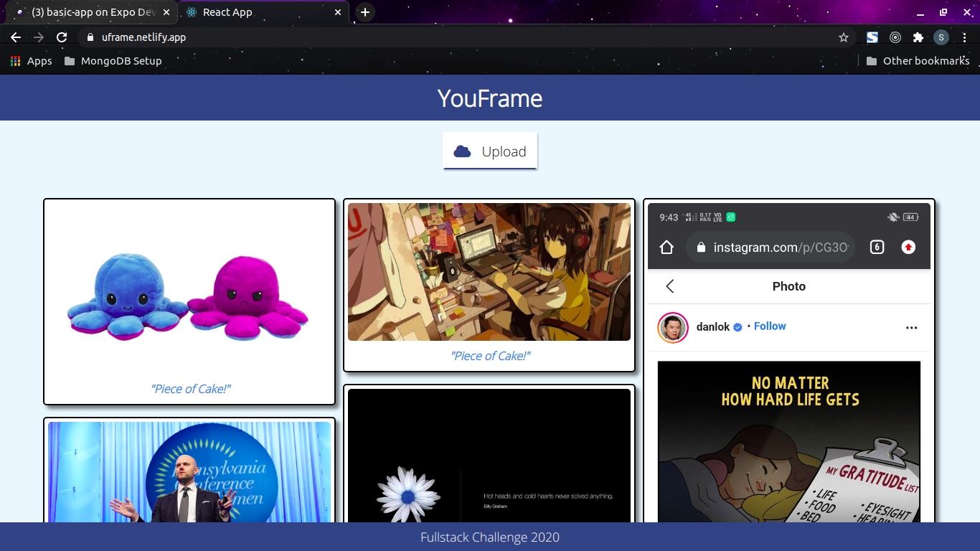The width and height of the screenshot is (980, 551).
Task: Open the Apps bookmarks shortcut
Action: 31,61
